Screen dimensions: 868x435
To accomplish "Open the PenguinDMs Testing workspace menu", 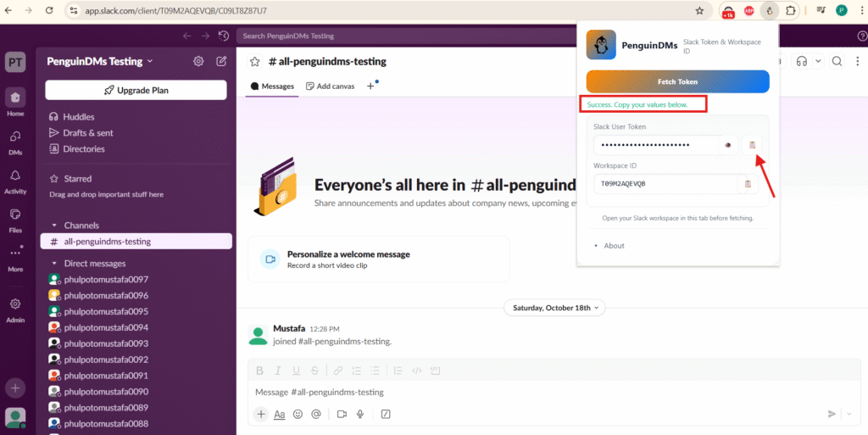I will (x=101, y=61).
